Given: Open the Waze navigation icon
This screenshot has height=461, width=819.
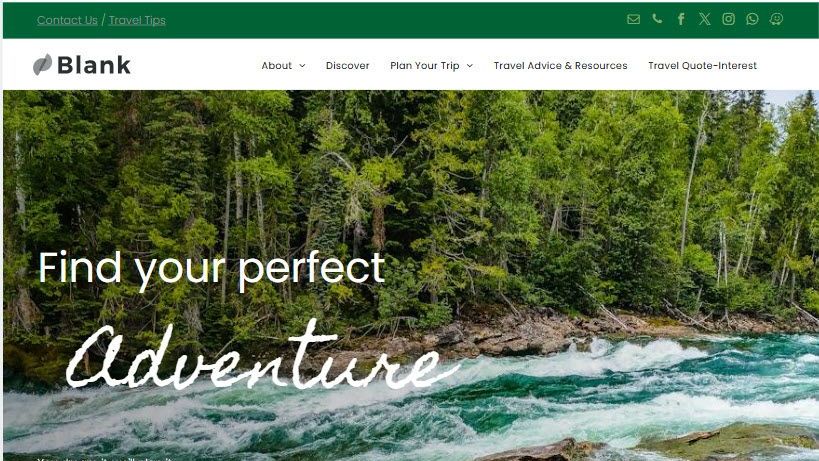Looking at the screenshot, I should pyautogui.click(x=776, y=19).
